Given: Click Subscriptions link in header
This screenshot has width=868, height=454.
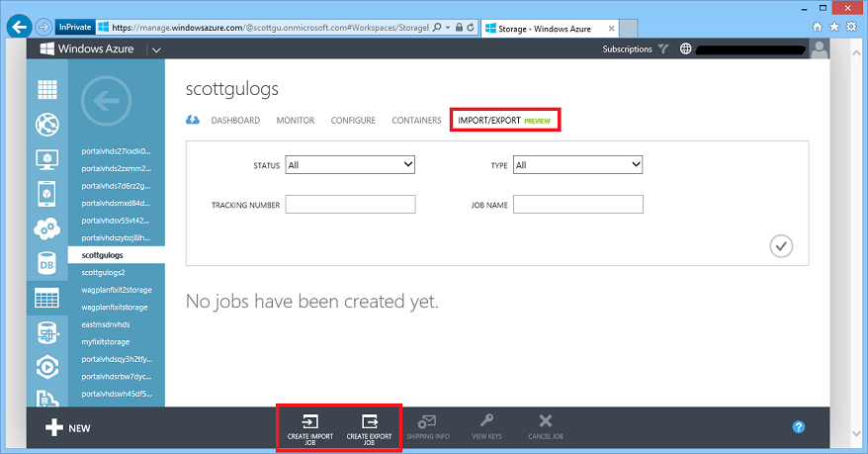Looking at the screenshot, I should [627, 49].
